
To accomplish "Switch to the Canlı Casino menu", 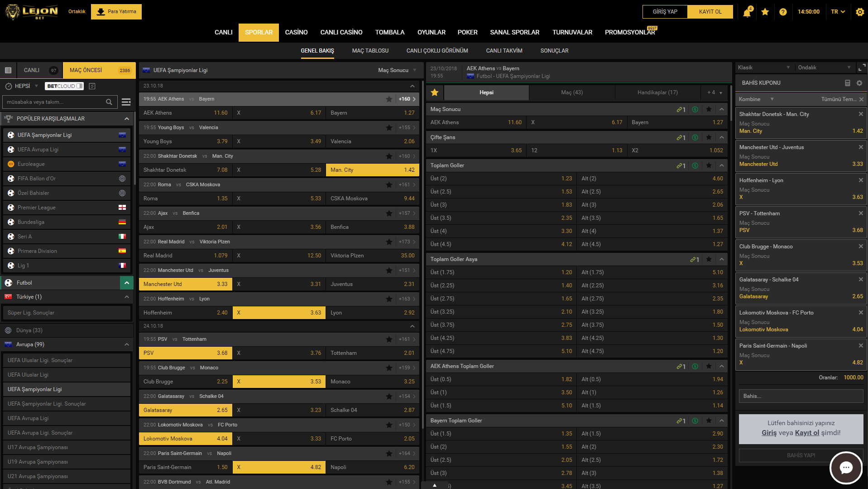I will pyautogui.click(x=341, y=32).
